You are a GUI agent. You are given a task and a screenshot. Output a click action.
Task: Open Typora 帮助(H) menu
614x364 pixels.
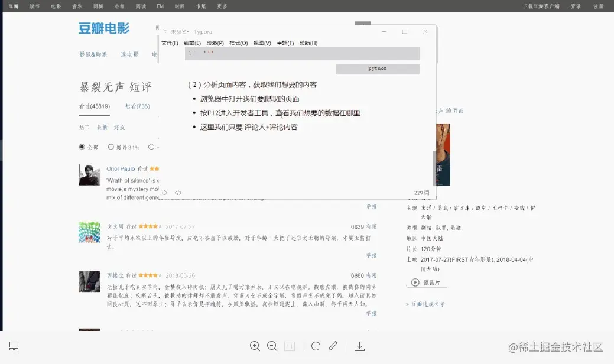(308, 43)
